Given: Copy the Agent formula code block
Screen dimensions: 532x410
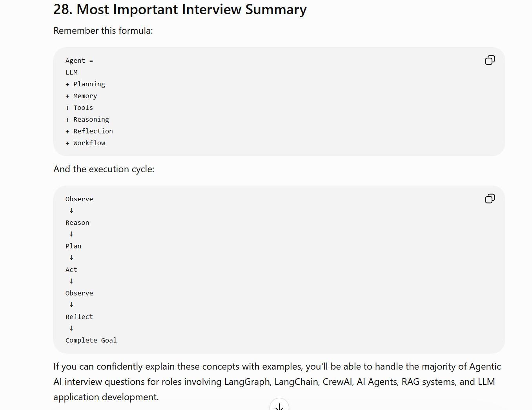Looking at the screenshot, I should click(490, 60).
